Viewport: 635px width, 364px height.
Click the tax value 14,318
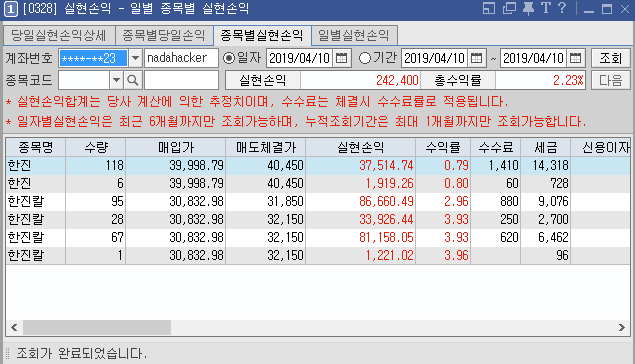[x=551, y=166]
